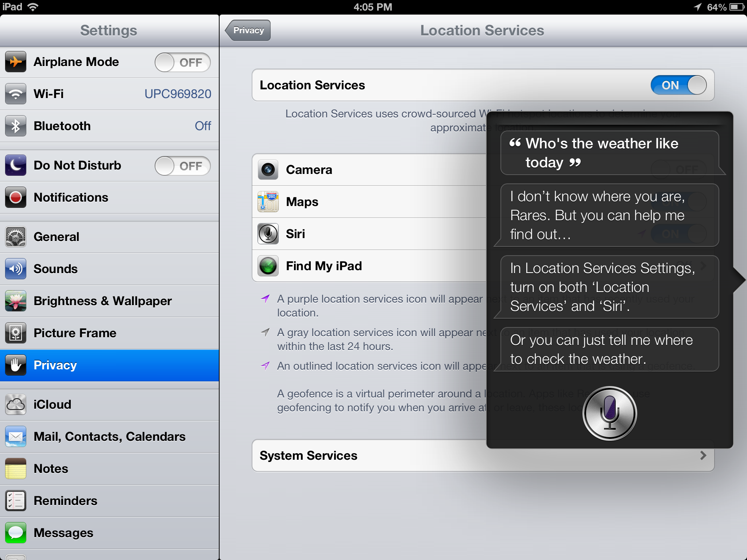
Task: Tap the Siri icon in app list
Action: click(268, 234)
